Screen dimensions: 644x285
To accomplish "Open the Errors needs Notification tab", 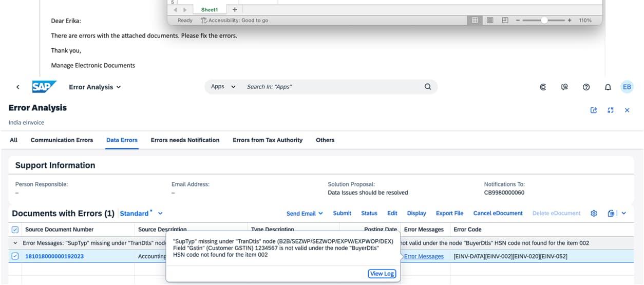I will coord(185,140).
